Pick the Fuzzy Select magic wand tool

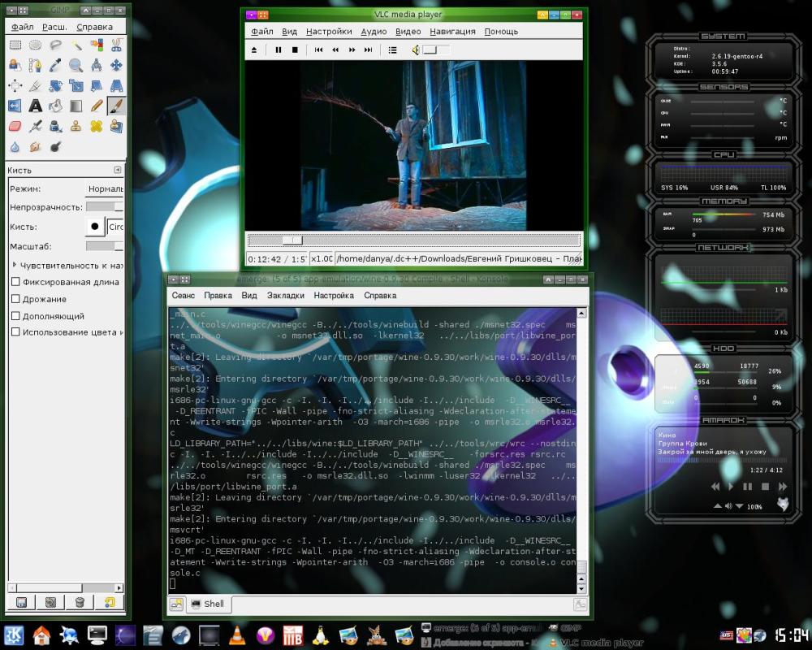pyautogui.click(x=76, y=45)
